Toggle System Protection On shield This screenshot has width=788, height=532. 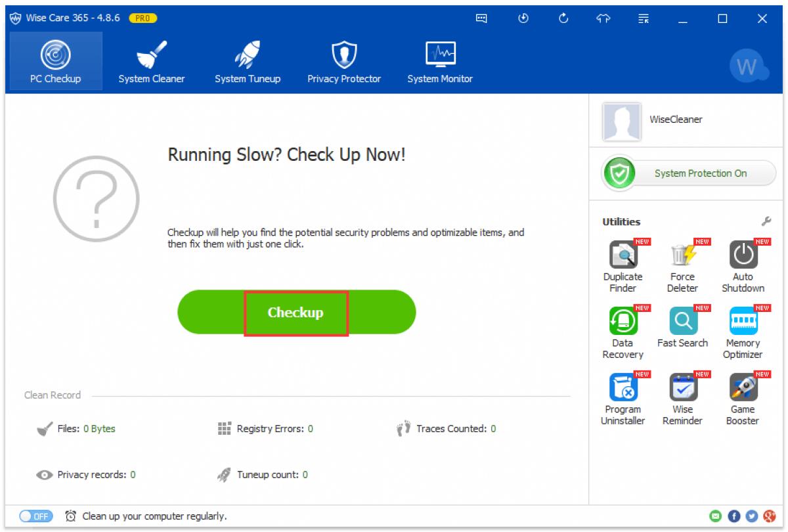click(x=618, y=173)
